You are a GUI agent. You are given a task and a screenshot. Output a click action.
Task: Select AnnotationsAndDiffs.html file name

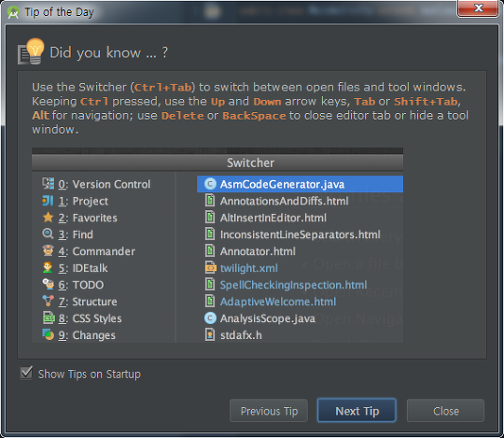(x=284, y=201)
